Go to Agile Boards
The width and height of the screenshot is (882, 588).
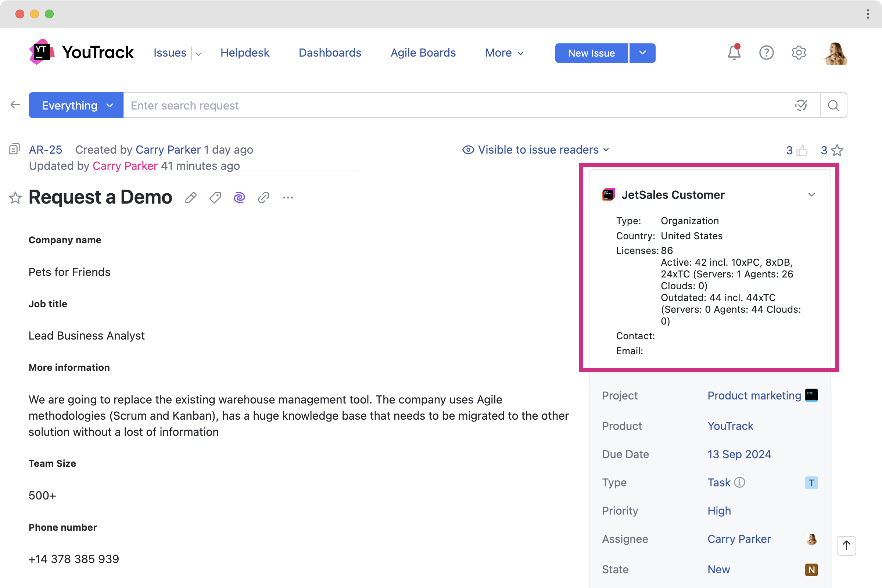423,53
